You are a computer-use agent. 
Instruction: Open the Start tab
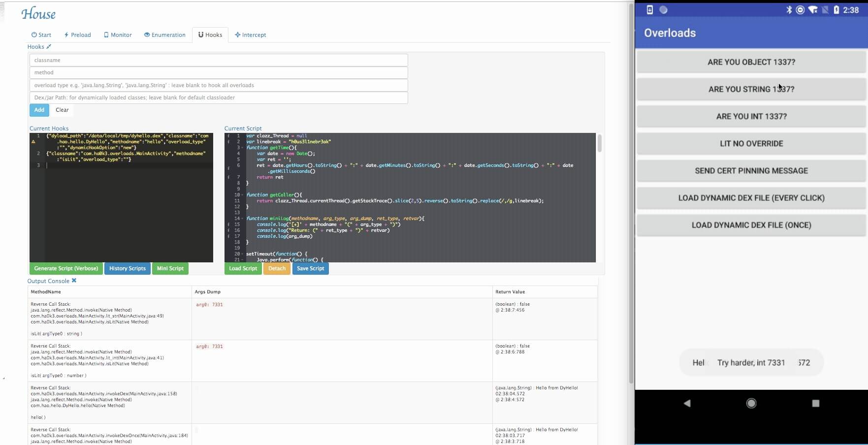click(41, 35)
